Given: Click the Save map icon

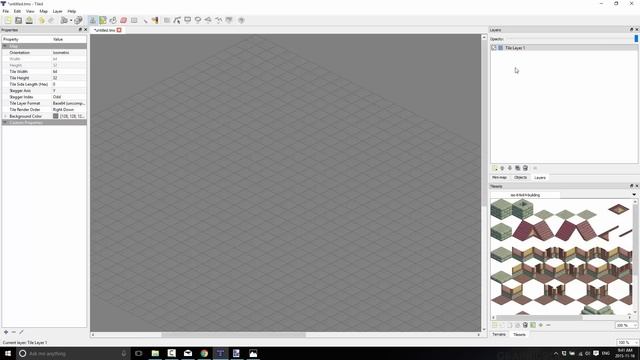Looking at the screenshot, I should point(29,20).
